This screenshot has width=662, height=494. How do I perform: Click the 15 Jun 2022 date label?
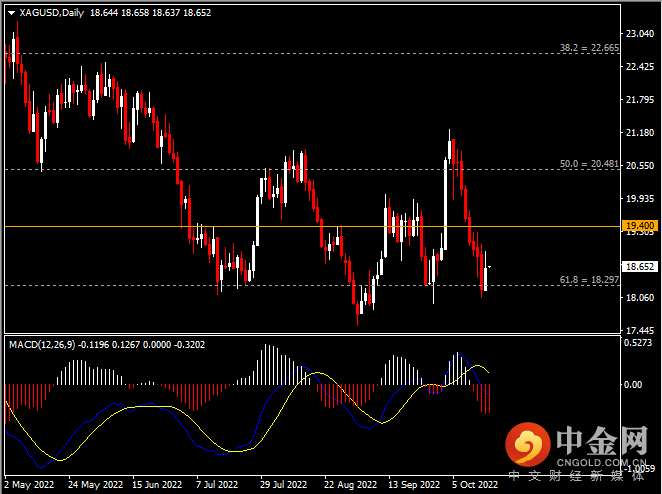coord(157,484)
